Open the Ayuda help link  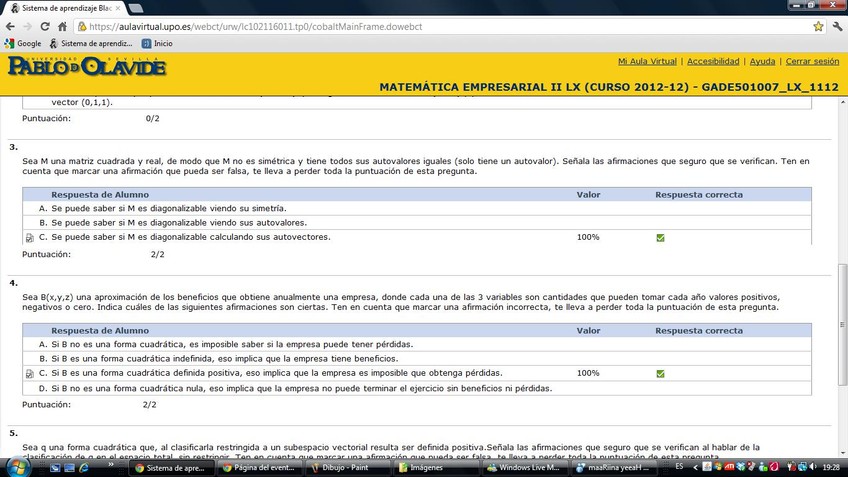[x=762, y=61]
